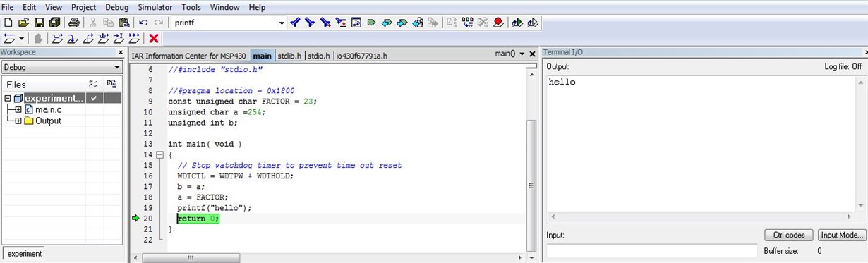
Task: Switch to the stdio.h editor tab
Action: pos(318,56)
